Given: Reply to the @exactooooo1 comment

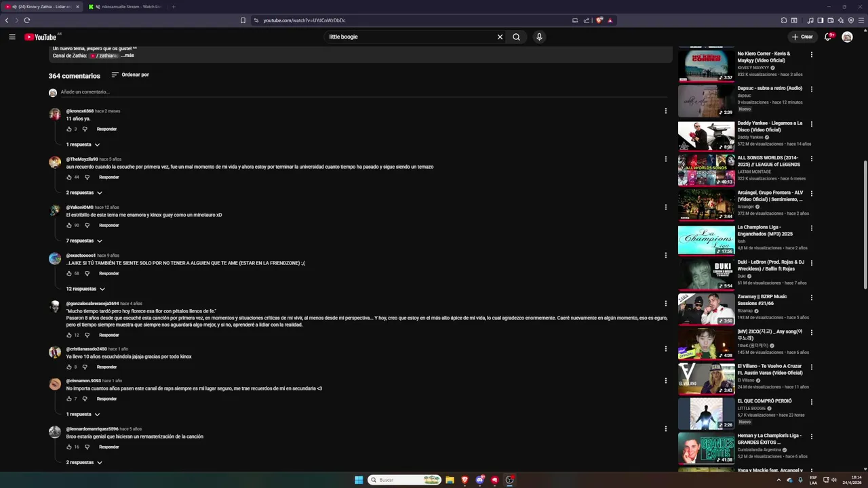Looking at the screenshot, I should [x=108, y=273].
